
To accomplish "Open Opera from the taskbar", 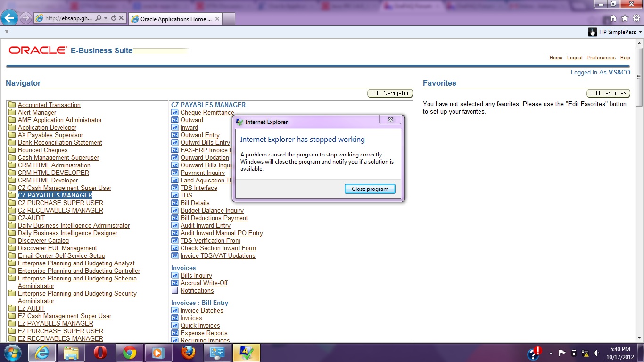I will point(100,353).
